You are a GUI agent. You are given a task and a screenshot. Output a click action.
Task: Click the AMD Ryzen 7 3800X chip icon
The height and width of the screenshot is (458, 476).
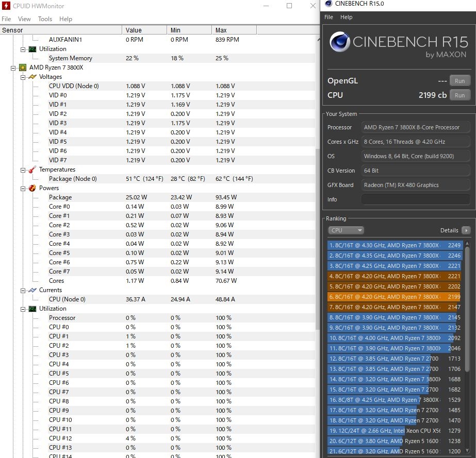(23, 67)
